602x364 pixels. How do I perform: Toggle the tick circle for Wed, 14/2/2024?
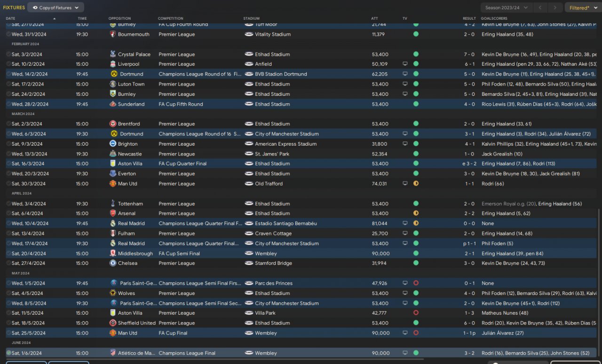pyautogui.click(x=8, y=74)
